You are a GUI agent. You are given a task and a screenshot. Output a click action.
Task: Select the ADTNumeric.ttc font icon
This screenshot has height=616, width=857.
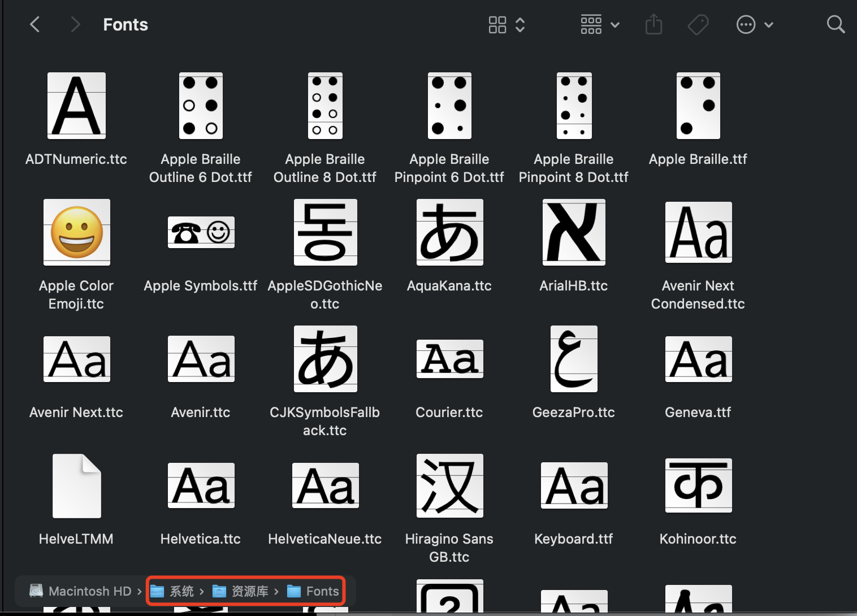[x=76, y=106]
